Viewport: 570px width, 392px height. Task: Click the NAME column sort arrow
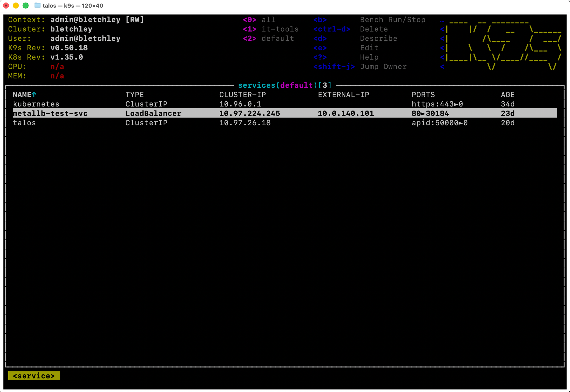pyautogui.click(x=34, y=95)
